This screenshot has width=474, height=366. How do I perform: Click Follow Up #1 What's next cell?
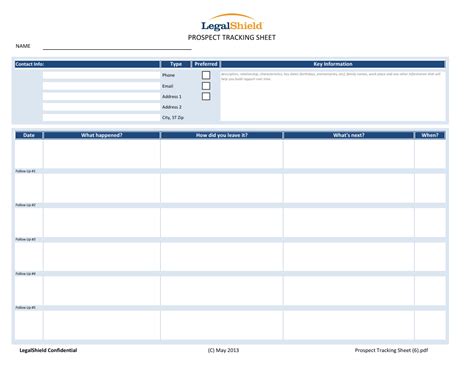[349, 188]
